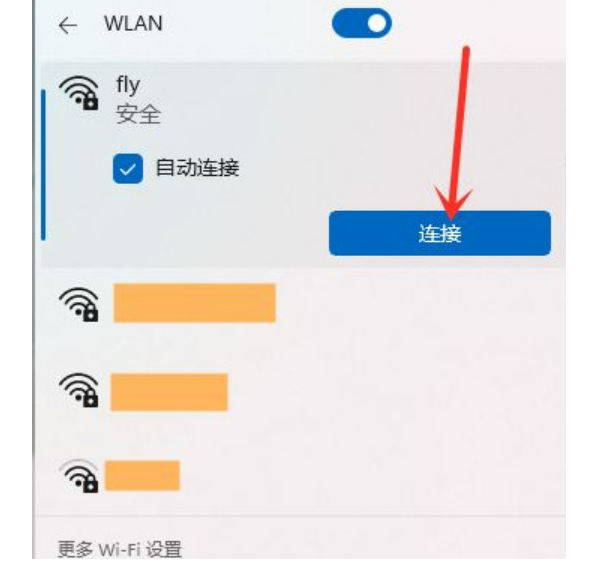Click the Wi-Fi icon of third listed network

[x=79, y=390]
